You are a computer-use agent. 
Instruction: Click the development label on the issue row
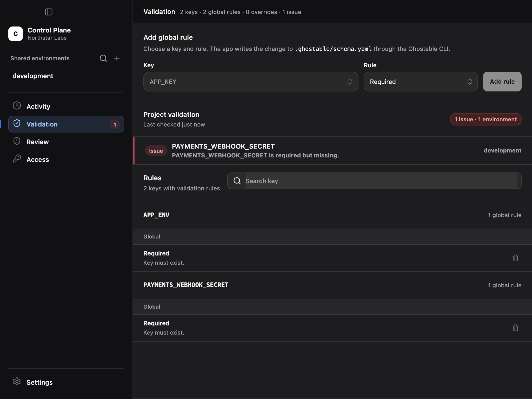502,150
